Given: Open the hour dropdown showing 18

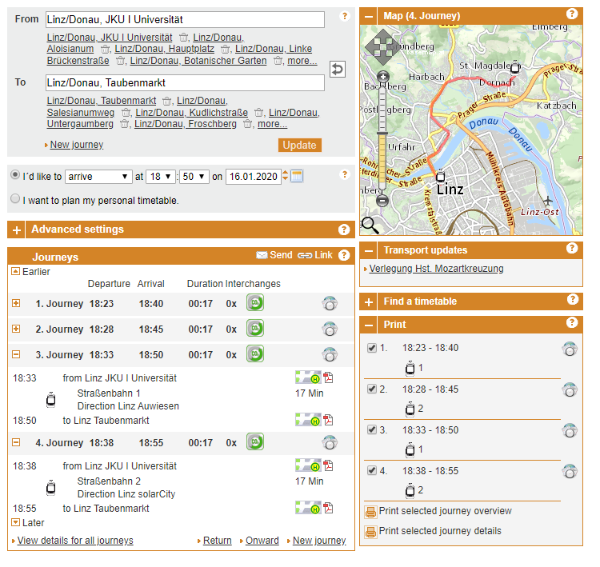Looking at the screenshot, I should (x=160, y=176).
